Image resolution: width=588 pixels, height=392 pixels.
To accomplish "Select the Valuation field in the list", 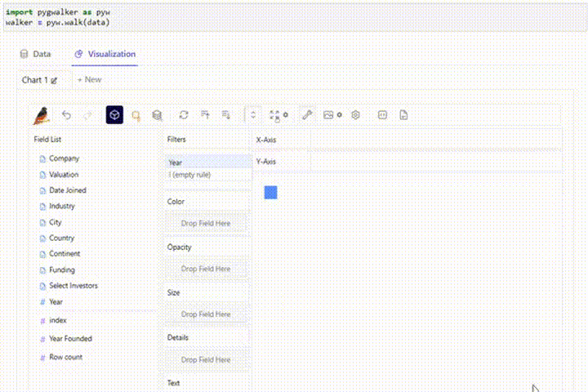I will pos(64,175).
